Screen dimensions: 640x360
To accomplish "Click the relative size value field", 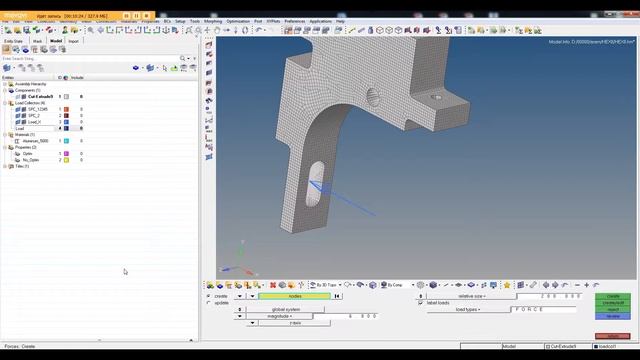I will pos(549,296).
